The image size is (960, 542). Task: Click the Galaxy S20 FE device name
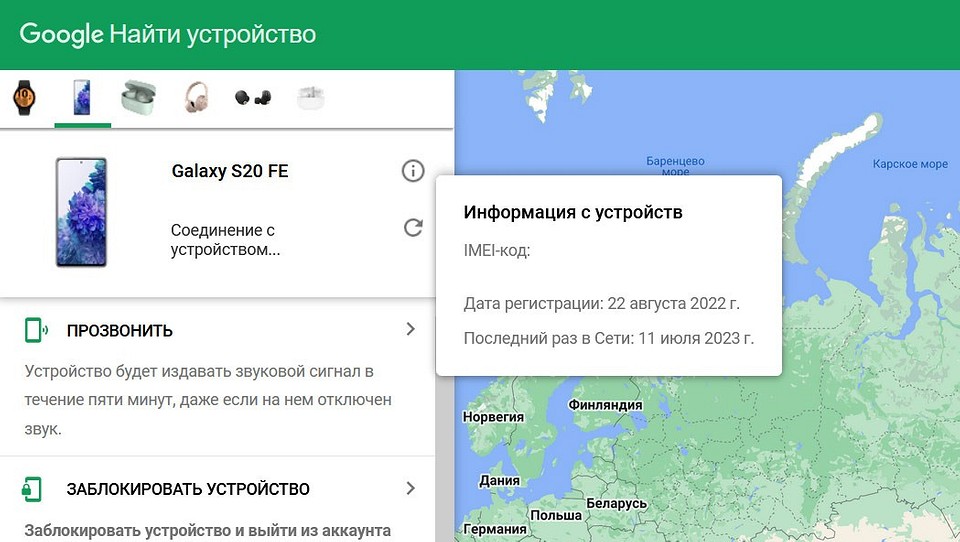click(230, 171)
